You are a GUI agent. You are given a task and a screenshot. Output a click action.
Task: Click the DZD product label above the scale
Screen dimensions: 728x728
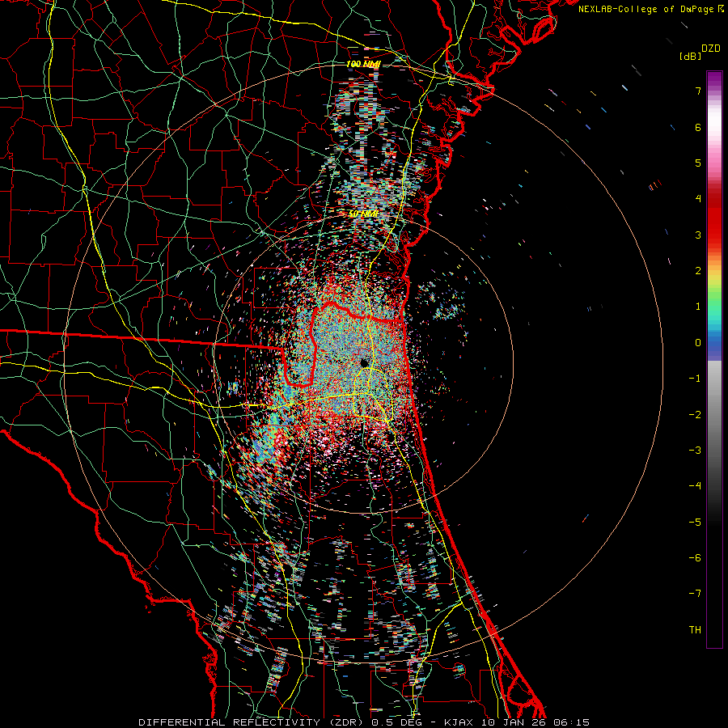click(711, 49)
